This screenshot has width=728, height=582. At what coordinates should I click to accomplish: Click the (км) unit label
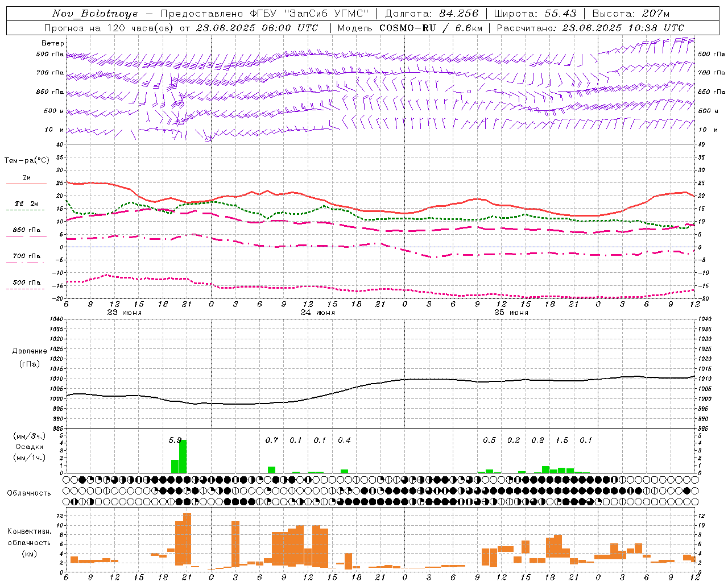point(30,554)
